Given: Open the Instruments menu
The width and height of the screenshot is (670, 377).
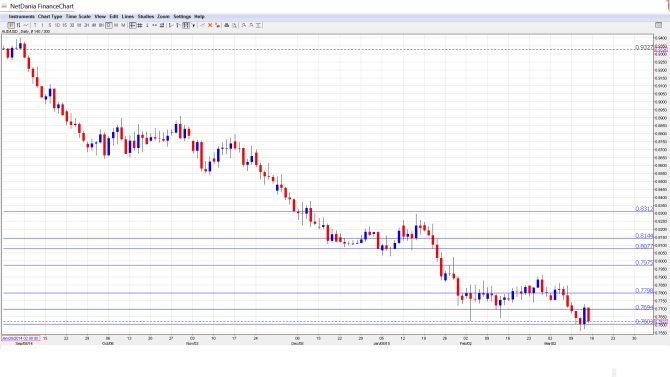Looking at the screenshot, I should (x=21, y=16).
